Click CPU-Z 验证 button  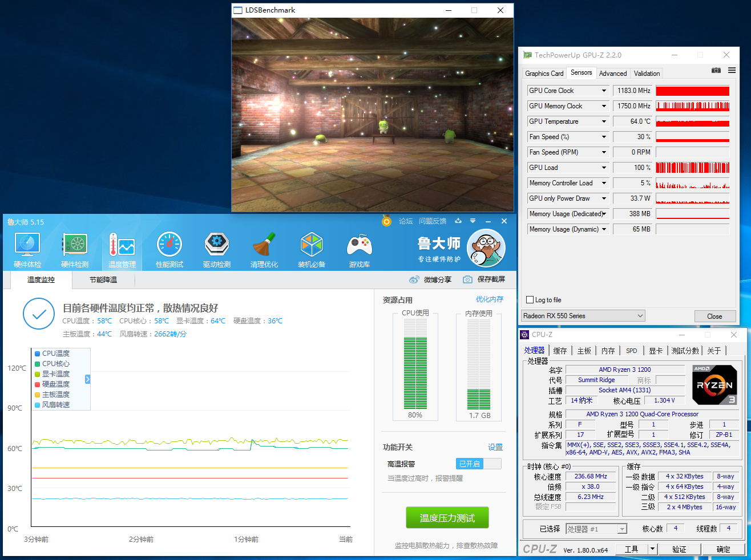679,549
